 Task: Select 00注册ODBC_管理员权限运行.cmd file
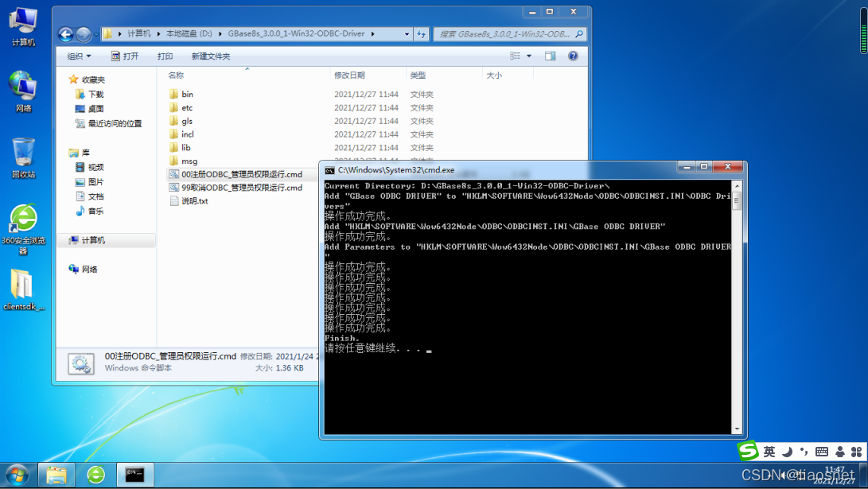235,174
